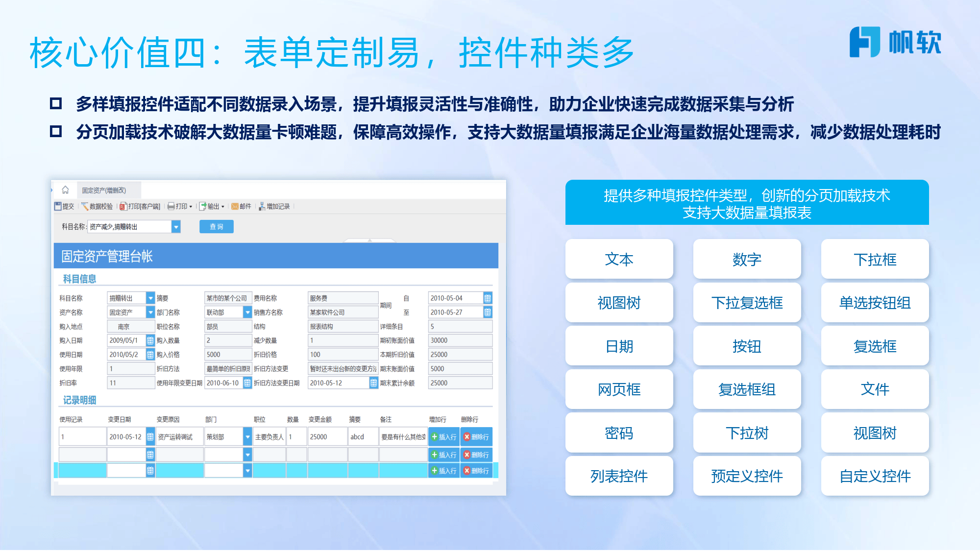The height and width of the screenshot is (551, 980).
Task: Expand the 部门 dropdown in record row
Action: tap(247, 436)
